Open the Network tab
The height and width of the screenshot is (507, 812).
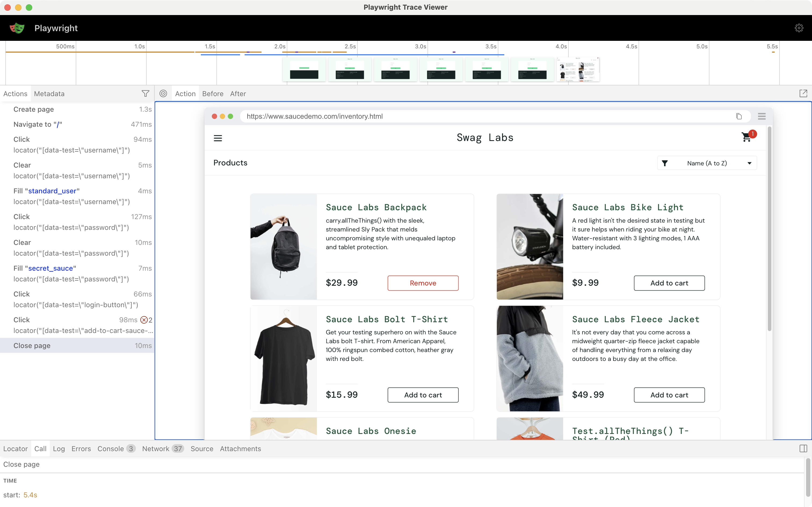(163, 449)
